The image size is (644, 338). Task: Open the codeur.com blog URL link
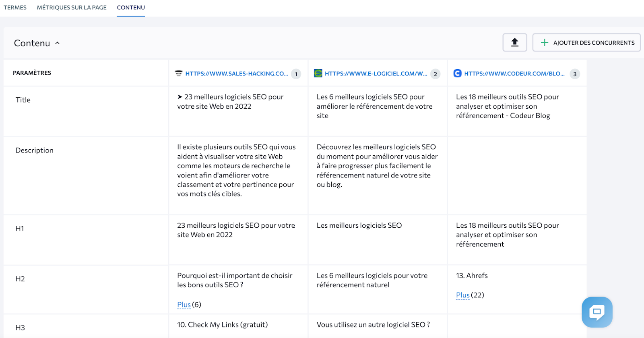pos(514,74)
